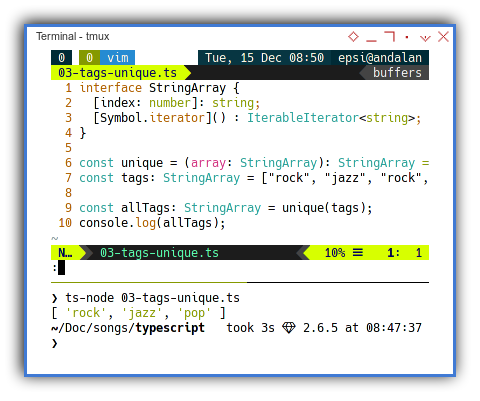Click IterableIterator on line 3
Screen dimensions: 480x401
coord(303,118)
